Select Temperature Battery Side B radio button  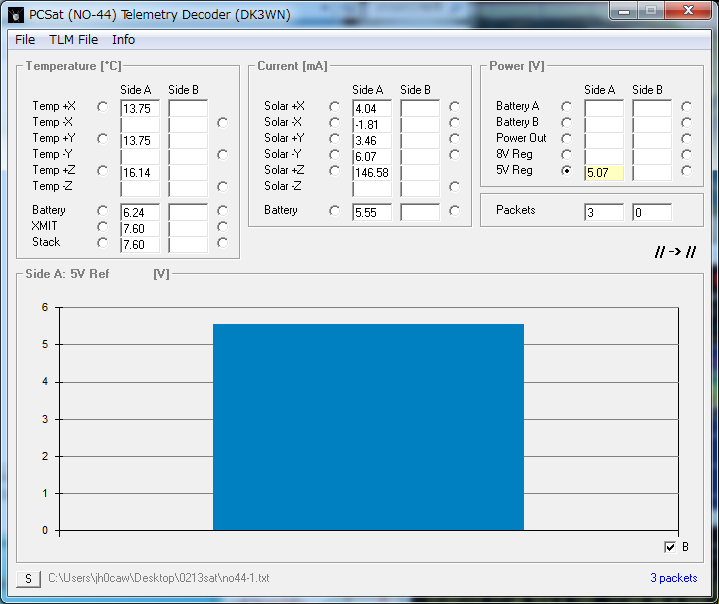[222, 211]
